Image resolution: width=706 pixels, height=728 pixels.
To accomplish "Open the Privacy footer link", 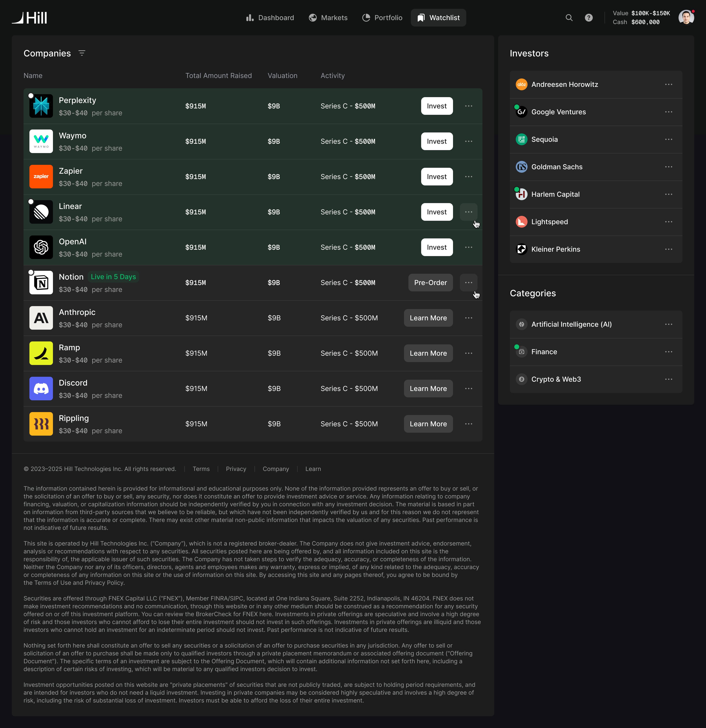I will [236, 469].
